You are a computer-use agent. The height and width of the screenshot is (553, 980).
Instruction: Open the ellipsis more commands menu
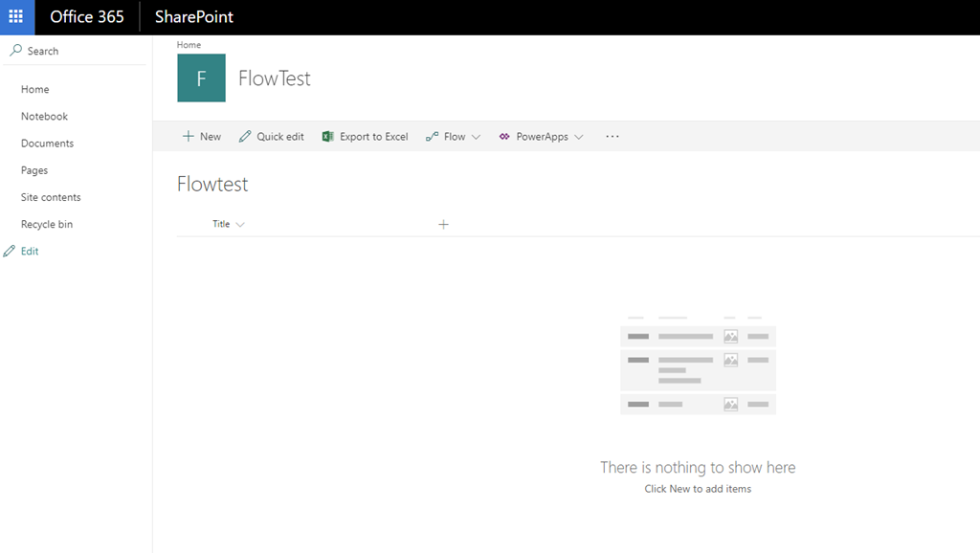tap(612, 137)
